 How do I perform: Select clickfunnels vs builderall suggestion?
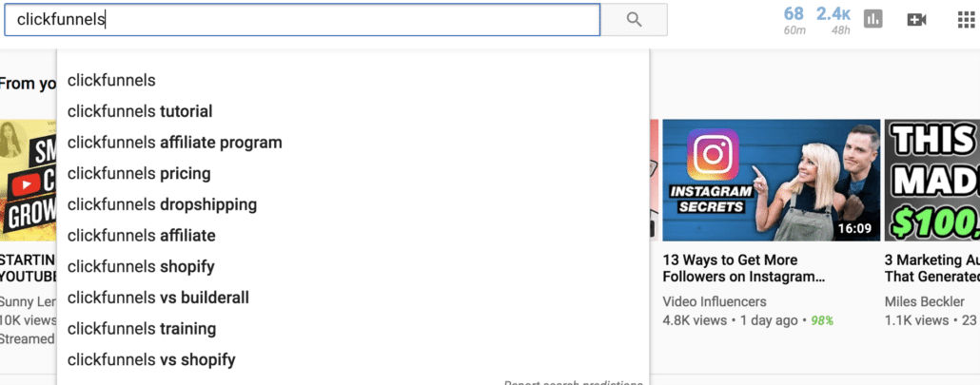(352, 298)
